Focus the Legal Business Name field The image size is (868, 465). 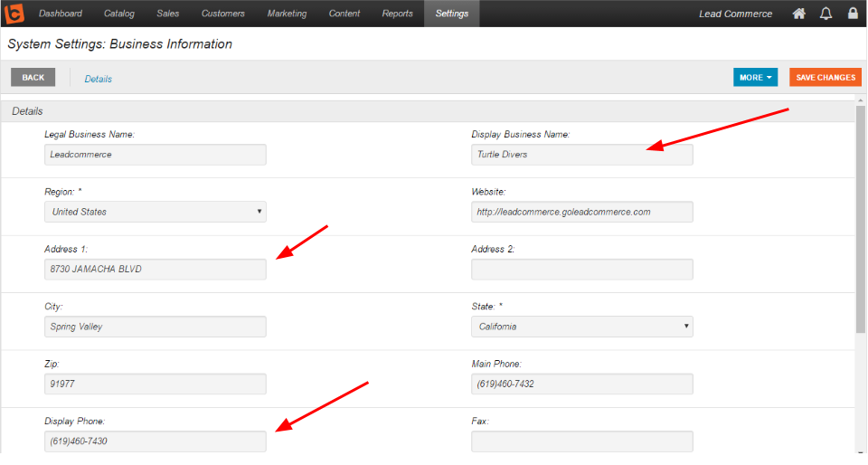point(155,155)
